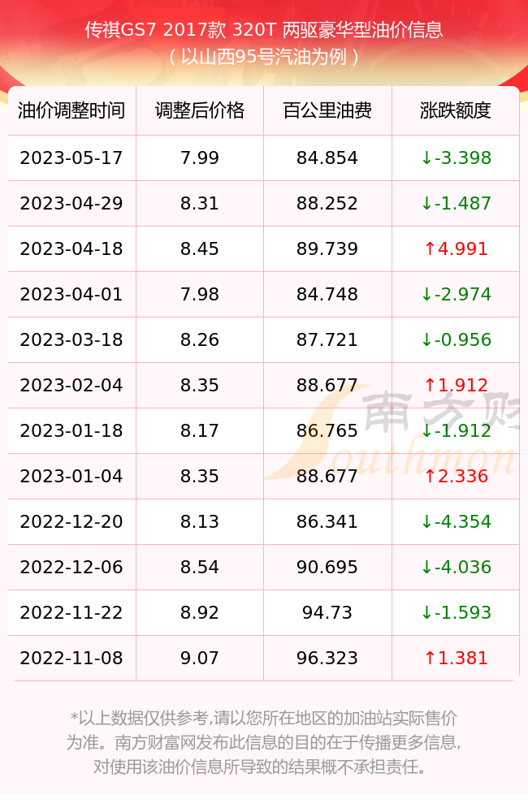Click the green down-arrow value -4.354
The height and width of the screenshot is (812, 528).
click(x=456, y=521)
